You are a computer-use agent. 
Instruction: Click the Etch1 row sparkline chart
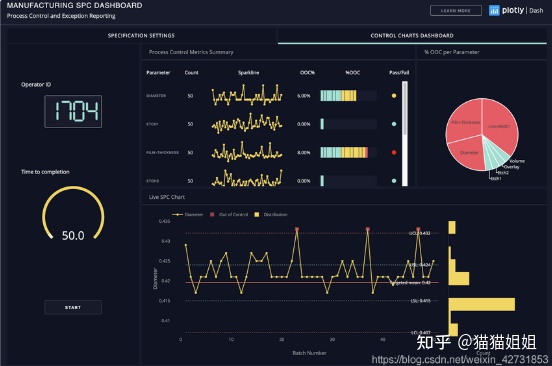(x=247, y=123)
